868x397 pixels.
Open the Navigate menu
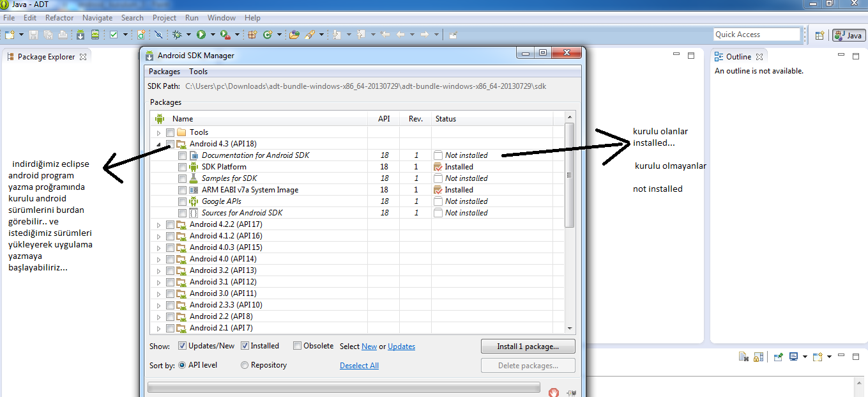(97, 18)
